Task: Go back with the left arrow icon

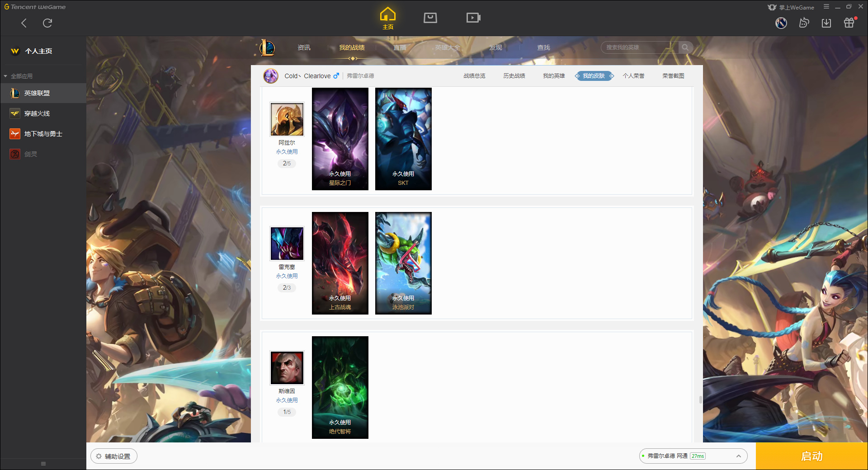Action: pos(24,23)
